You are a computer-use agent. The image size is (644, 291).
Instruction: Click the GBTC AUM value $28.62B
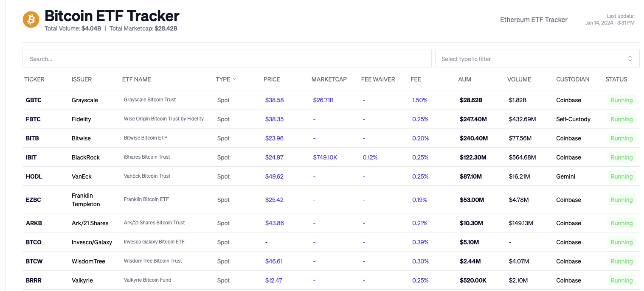[471, 100]
